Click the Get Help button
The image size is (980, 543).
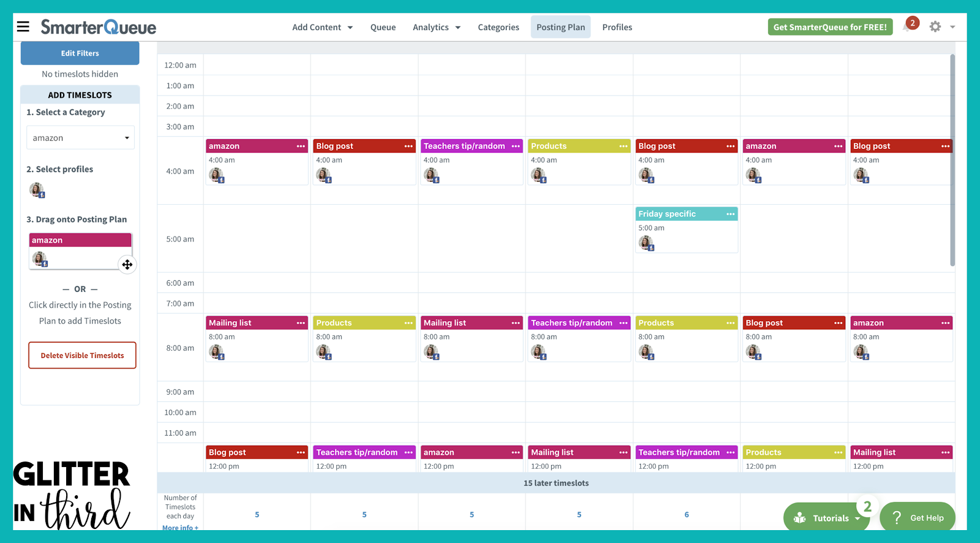pyautogui.click(x=918, y=518)
